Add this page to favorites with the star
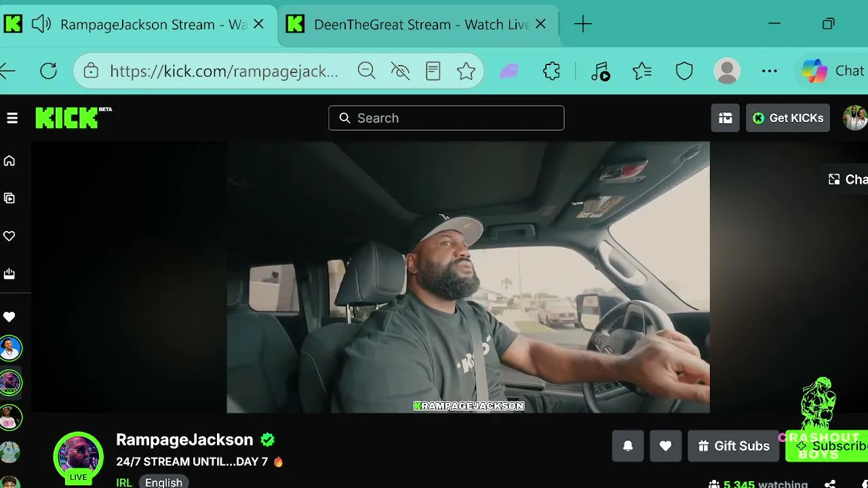The height and width of the screenshot is (488, 868). (x=467, y=70)
